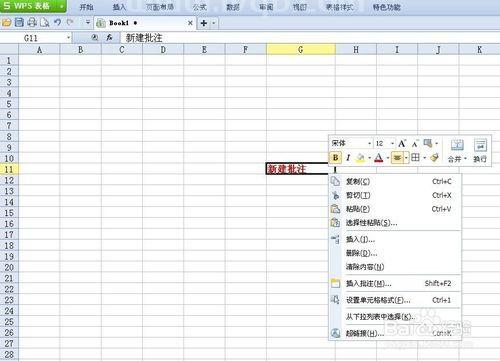Click the undo arrow icon

coord(57,22)
